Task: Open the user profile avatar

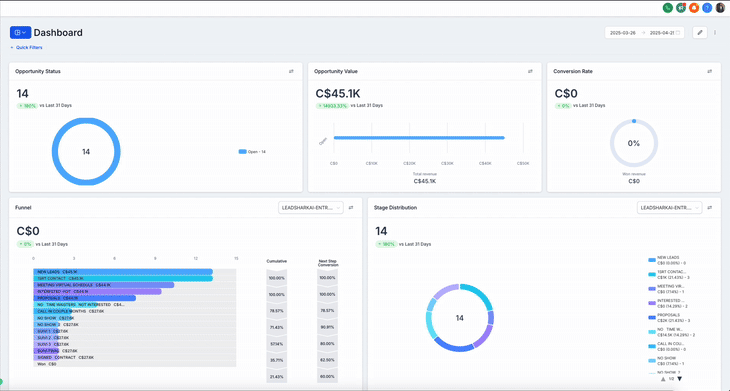Action: [x=720, y=8]
